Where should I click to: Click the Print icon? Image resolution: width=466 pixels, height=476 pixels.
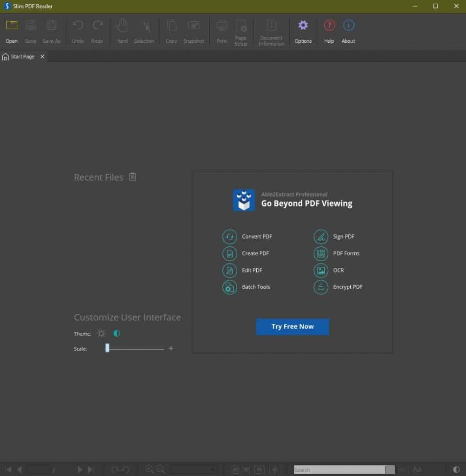[x=221, y=26]
